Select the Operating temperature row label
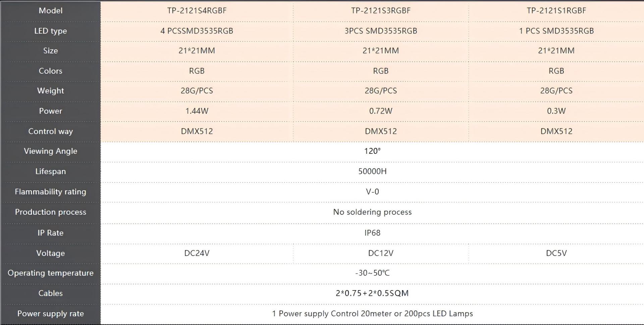This screenshot has width=644, height=325. coord(51,273)
